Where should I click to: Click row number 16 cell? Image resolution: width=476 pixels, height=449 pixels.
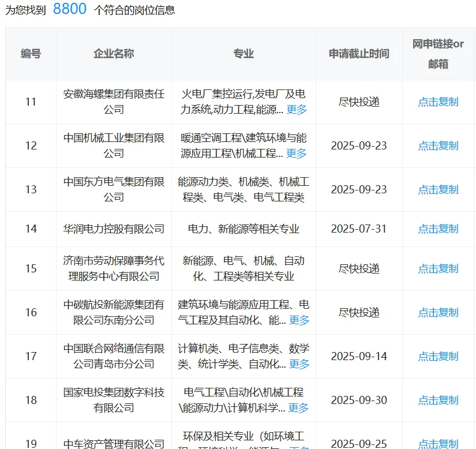pyautogui.click(x=31, y=312)
